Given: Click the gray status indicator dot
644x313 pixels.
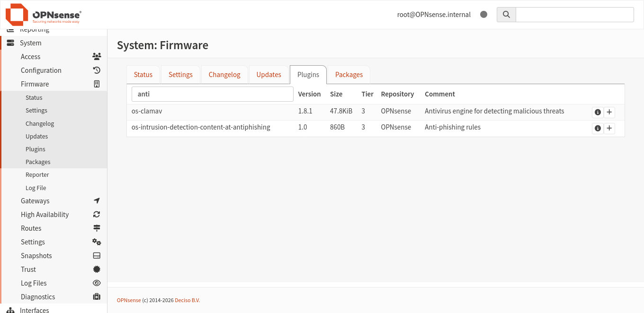Looking at the screenshot, I should [483, 15].
